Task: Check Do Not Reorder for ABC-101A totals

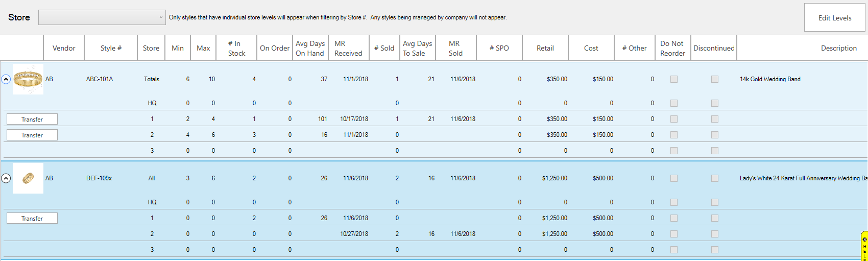Action: 674,79
